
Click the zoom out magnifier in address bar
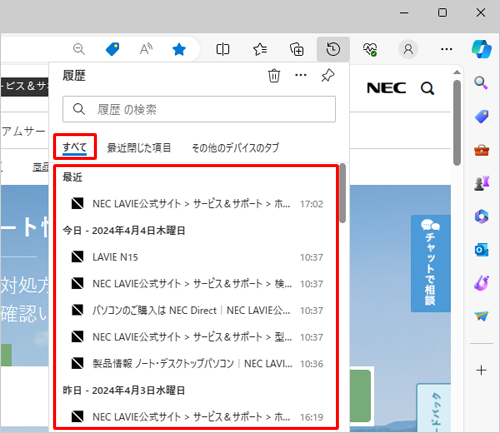(x=79, y=49)
